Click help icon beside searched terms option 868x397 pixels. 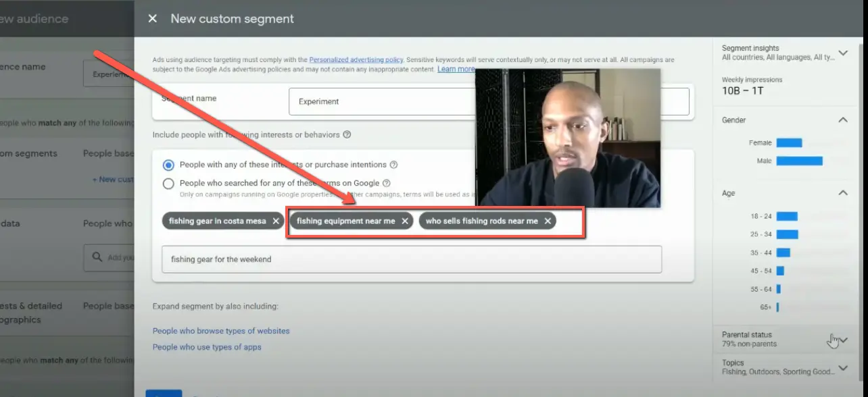coord(386,182)
